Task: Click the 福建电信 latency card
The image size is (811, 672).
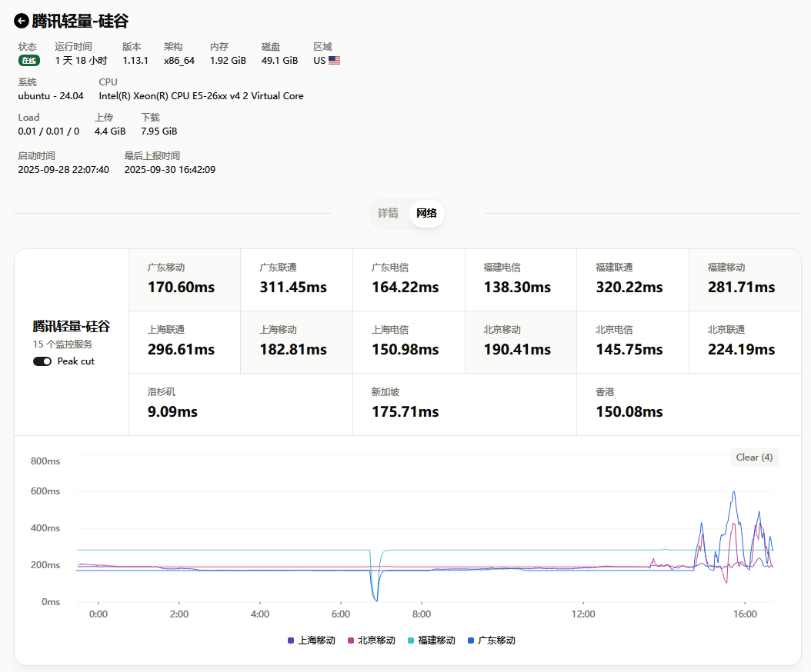Action: 520,279
